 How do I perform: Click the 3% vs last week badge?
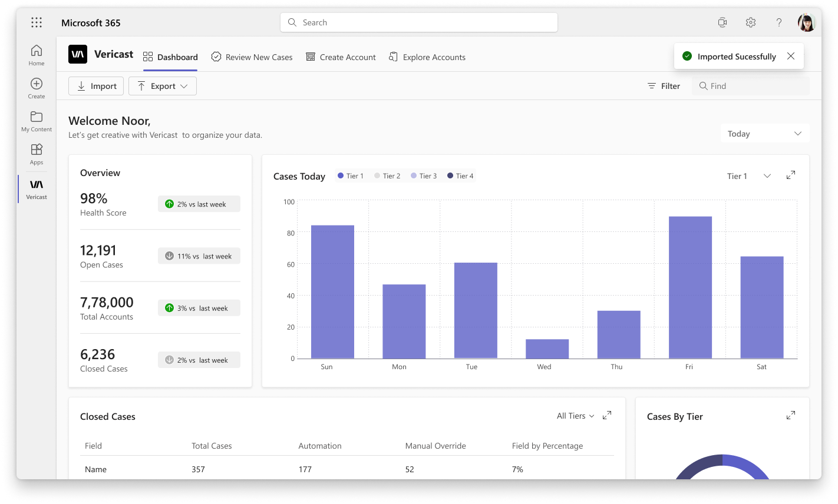tap(199, 308)
